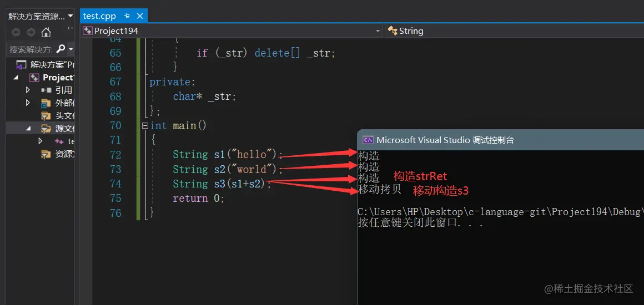Click the C++ project icon beside Project

coord(34,78)
